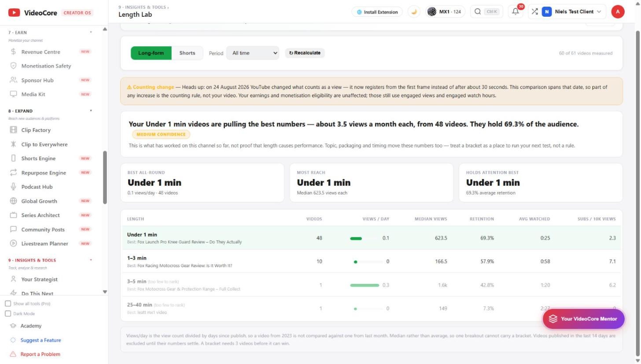Collapse the 9 · INSIGHTS & TOOLS section
Image resolution: width=641 pixels, height=364 pixels.
tap(91, 260)
